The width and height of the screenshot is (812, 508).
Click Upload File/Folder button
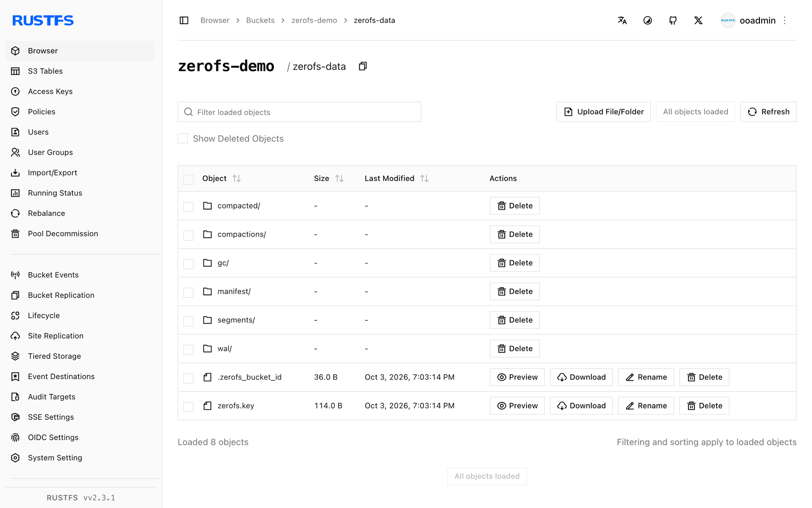603,112
